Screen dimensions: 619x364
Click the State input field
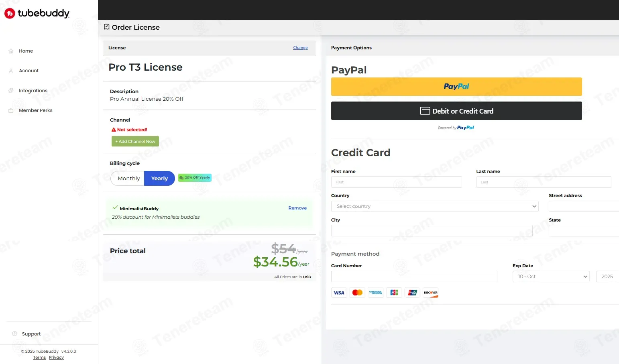pos(584,231)
